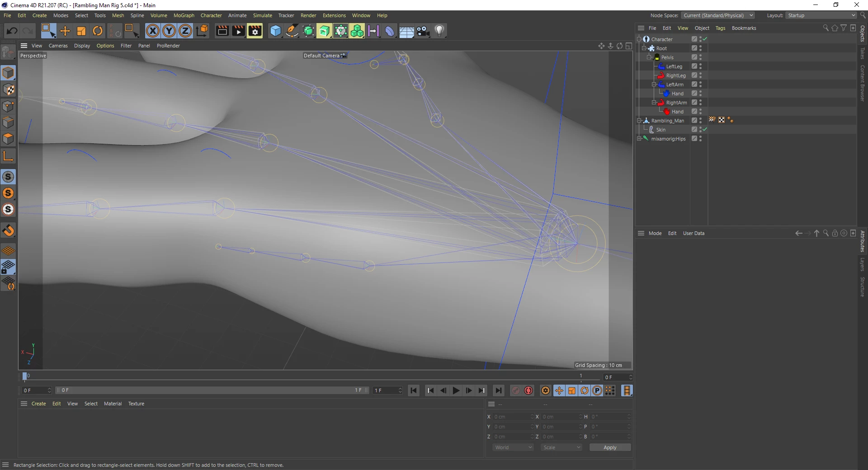Click Render View clapperboard icon

pos(222,31)
